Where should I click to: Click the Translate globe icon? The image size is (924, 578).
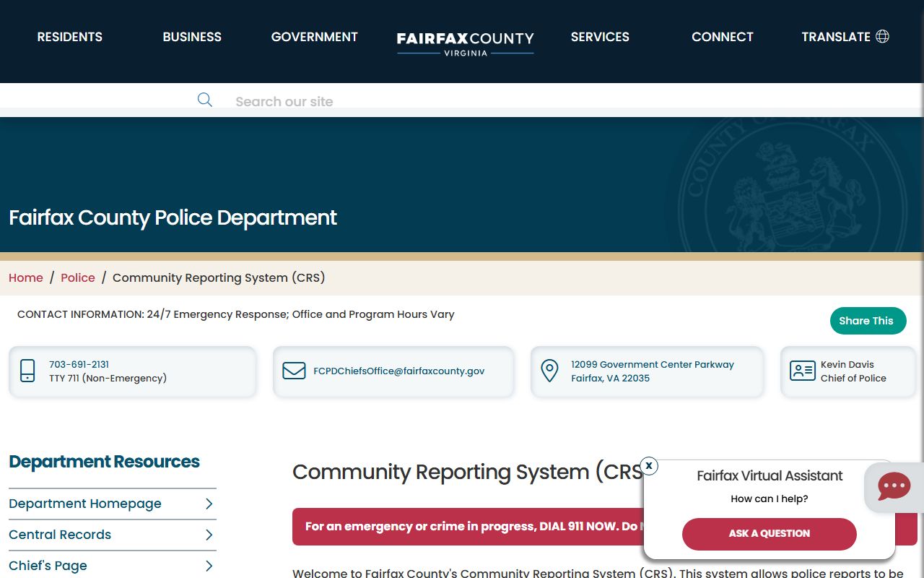click(882, 37)
